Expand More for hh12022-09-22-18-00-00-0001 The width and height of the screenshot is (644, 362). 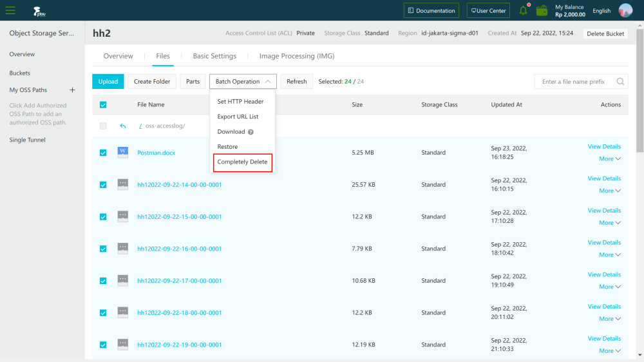point(609,319)
